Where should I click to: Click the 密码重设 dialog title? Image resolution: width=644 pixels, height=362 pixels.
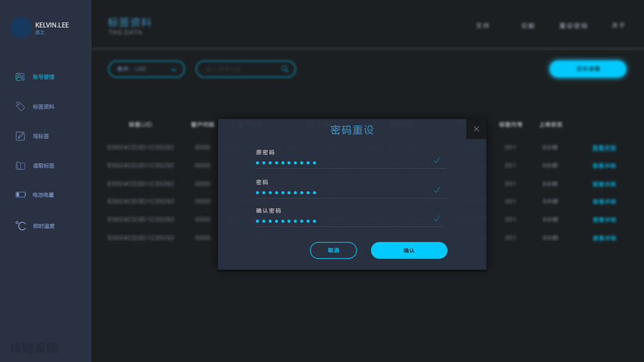pyautogui.click(x=352, y=130)
